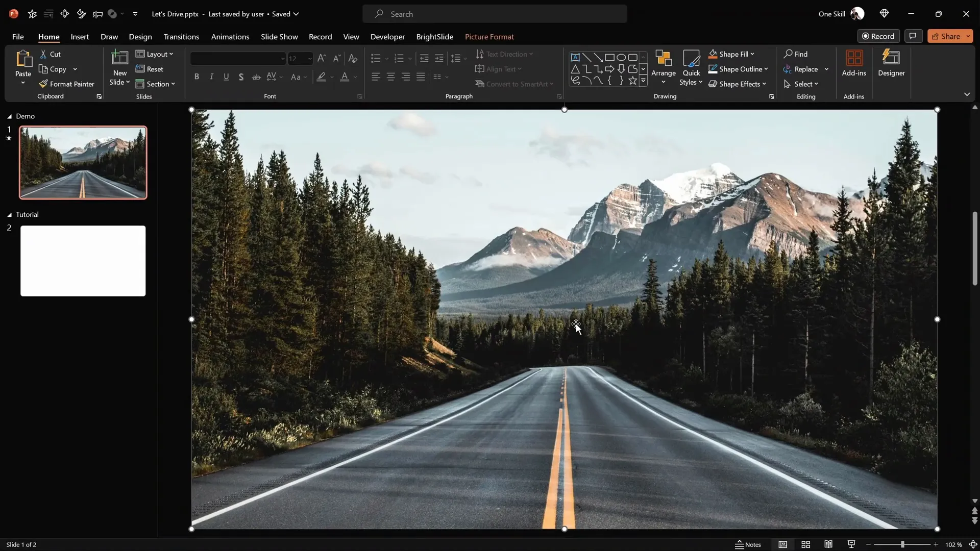Open the Picture Format tab
The width and height of the screenshot is (980, 551).
[x=489, y=37]
